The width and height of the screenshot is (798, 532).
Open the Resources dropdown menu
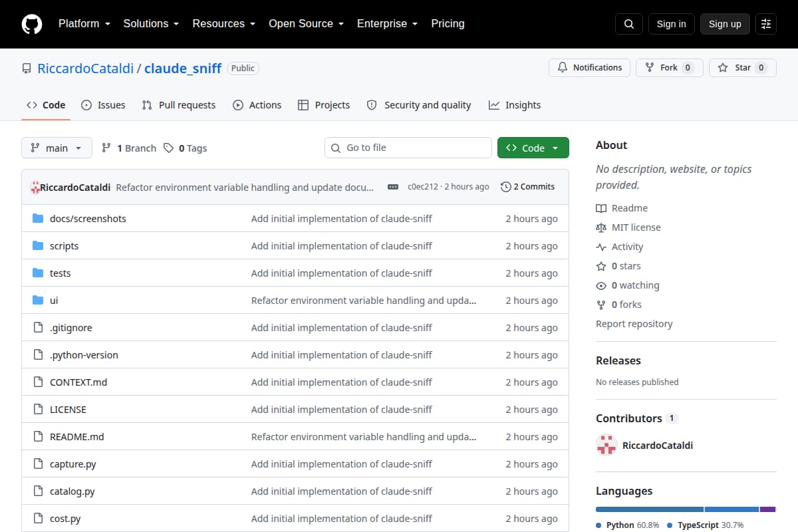[224, 24]
